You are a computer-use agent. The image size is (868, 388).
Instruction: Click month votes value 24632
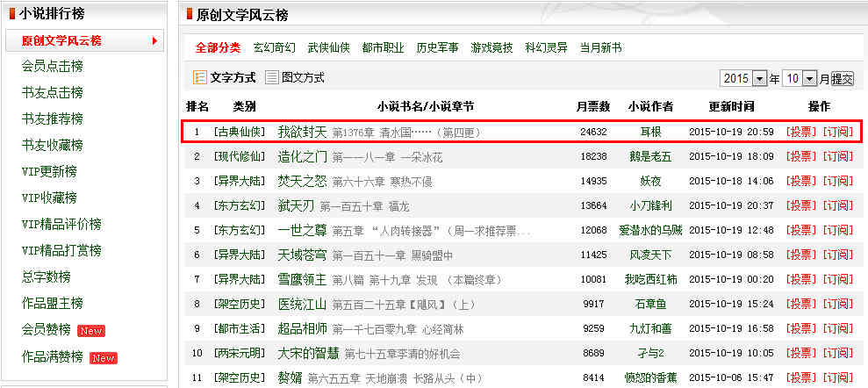(593, 133)
